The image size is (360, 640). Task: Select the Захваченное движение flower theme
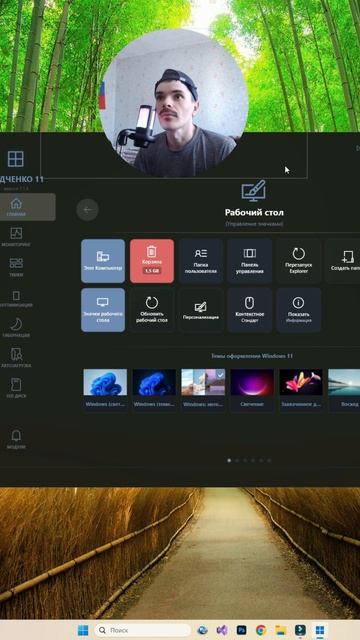[x=301, y=382]
